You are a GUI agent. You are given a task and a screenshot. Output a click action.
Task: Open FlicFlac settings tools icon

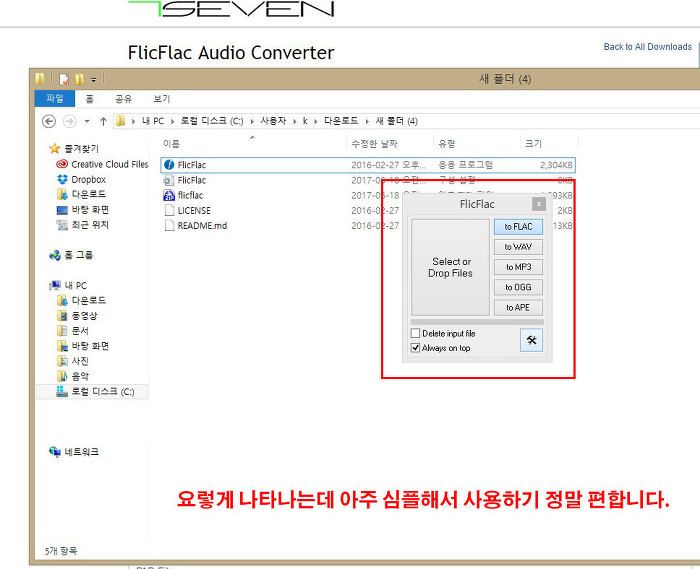click(531, 340)
